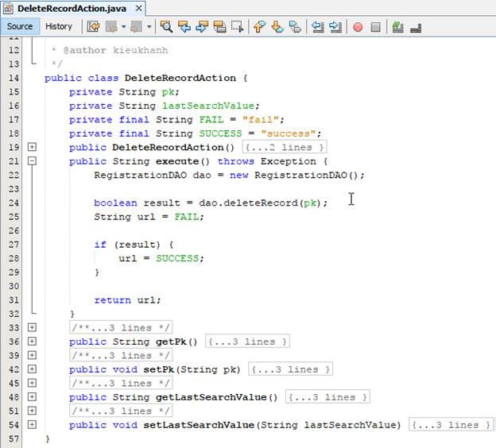Click the lastSearchValue field declaration
The width and height of the screenshot is (496, 448).
pyautogui.click(x=208, y=106)
